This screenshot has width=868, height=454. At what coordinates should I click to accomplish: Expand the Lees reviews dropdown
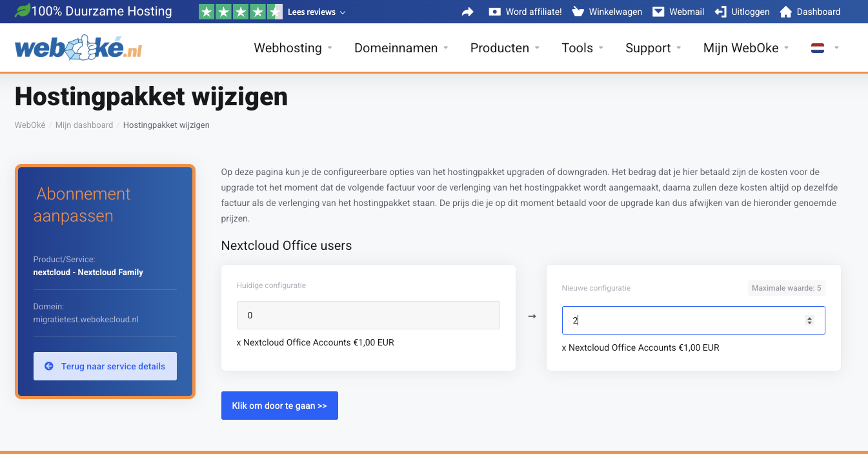316,12
